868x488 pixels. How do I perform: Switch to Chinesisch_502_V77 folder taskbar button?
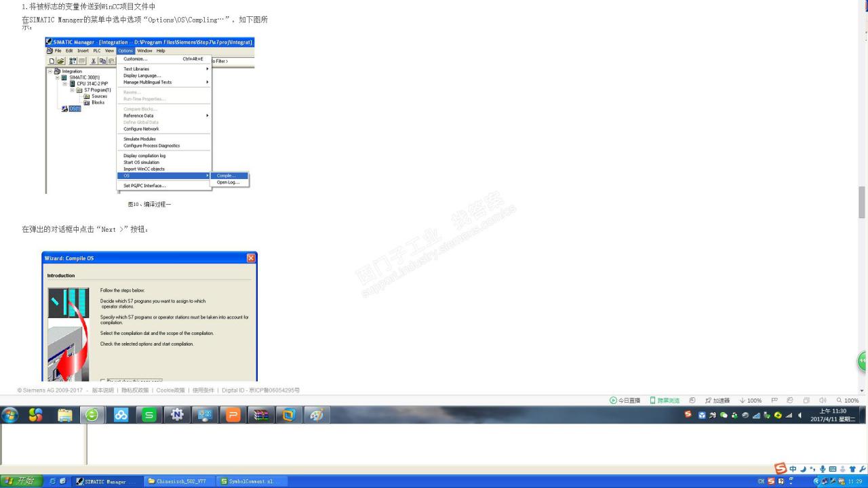(x=179, y=481)
